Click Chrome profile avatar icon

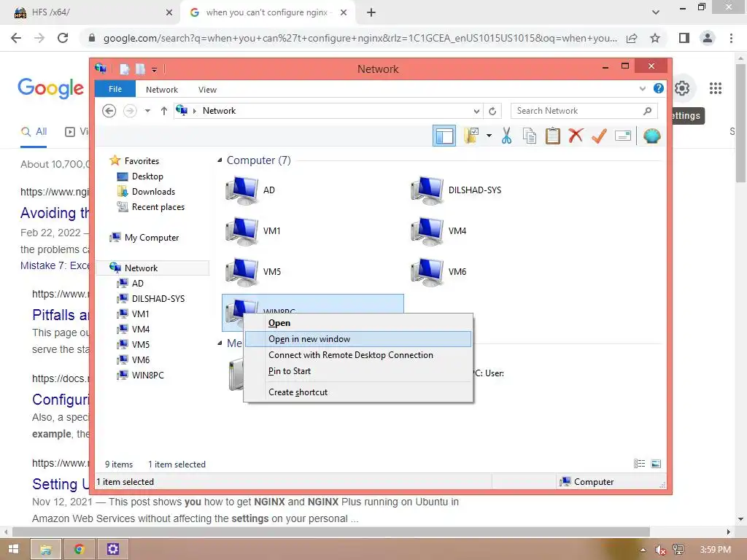click(x=708, y=38)
